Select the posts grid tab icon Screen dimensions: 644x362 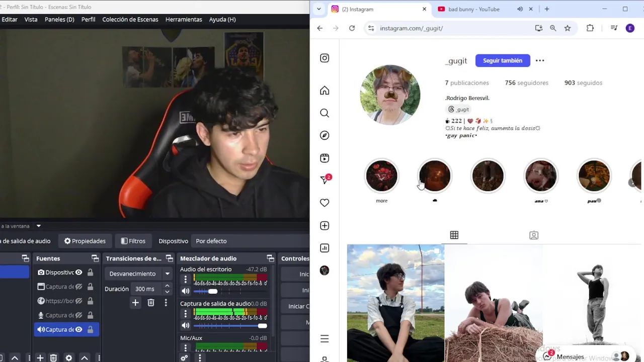tap(454, 235)
